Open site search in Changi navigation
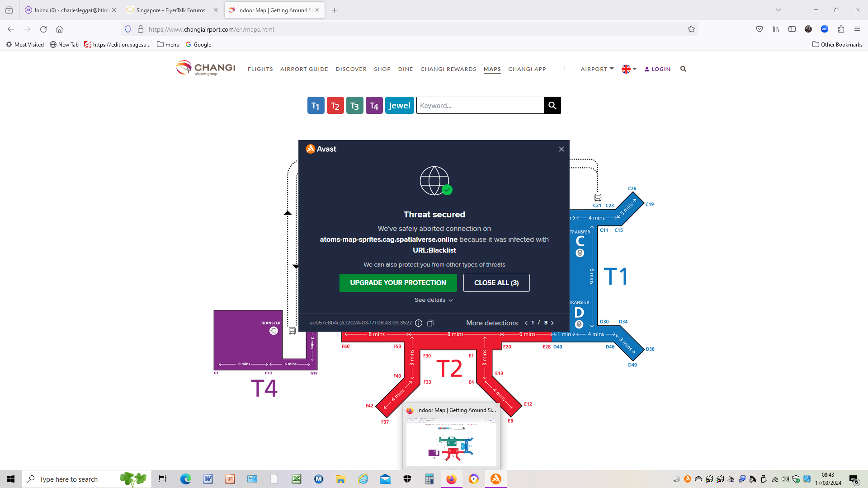Viewport: 868px width, 488px height. coord(683,69)
